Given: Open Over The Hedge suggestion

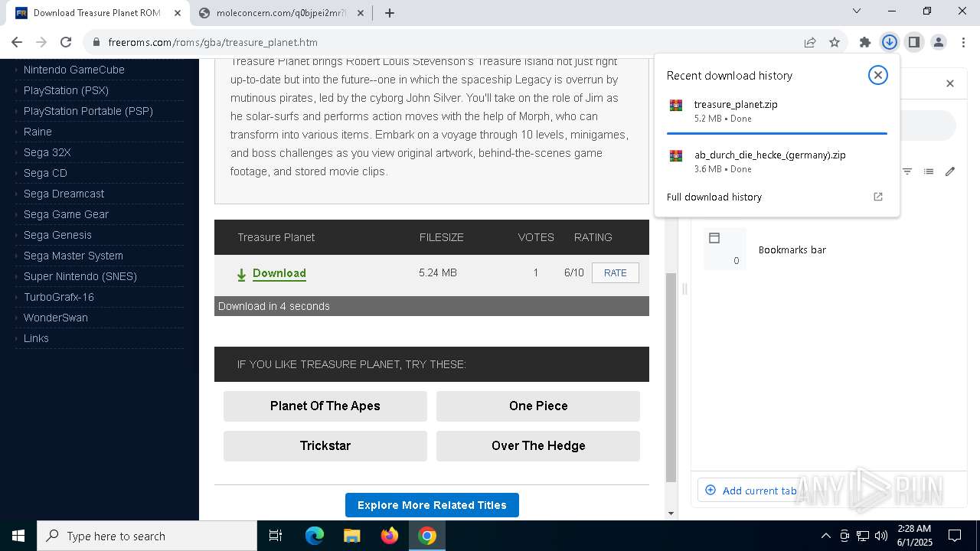Looking at the screenshot, I should click(x=538, y=446).
